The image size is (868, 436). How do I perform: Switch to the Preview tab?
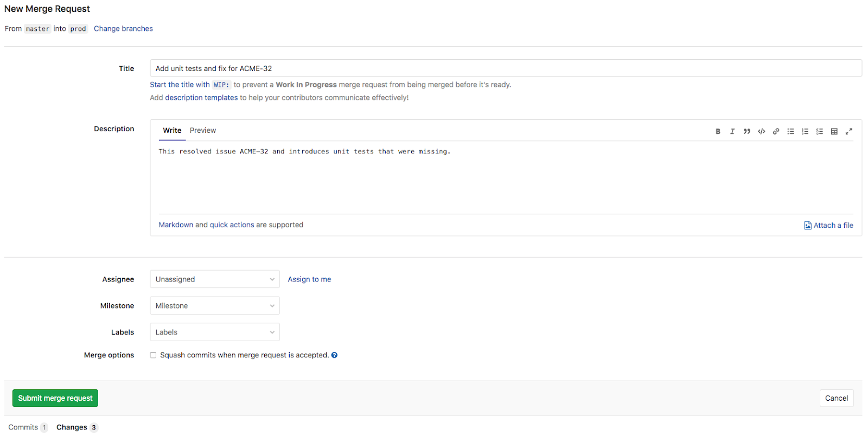[203, 131]
